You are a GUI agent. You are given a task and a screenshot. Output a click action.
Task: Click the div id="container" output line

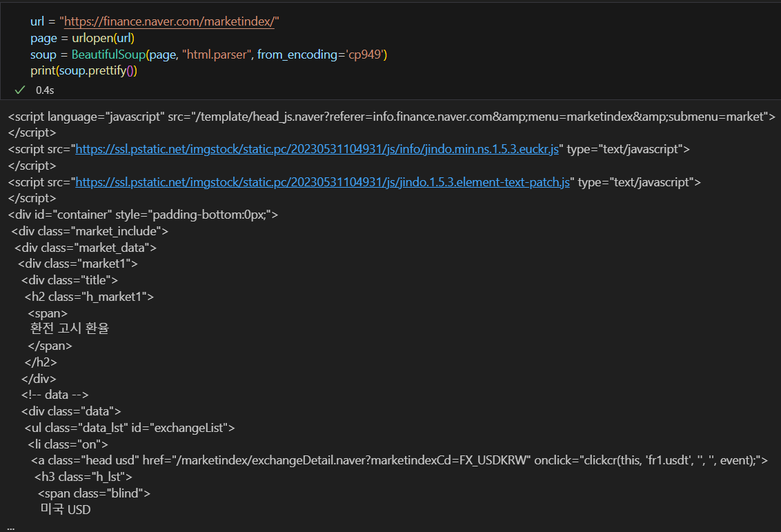[143, 215]
